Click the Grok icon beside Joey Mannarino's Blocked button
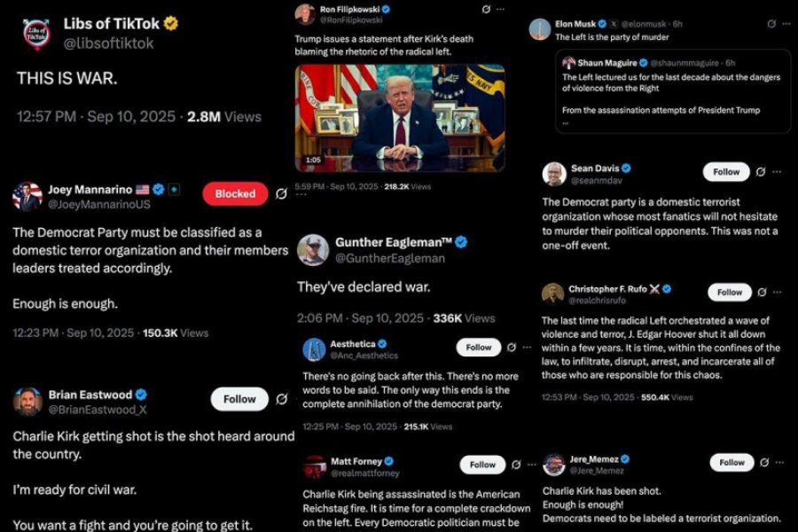The height and width of the screenshot is (532, 798). coord(281,194)
